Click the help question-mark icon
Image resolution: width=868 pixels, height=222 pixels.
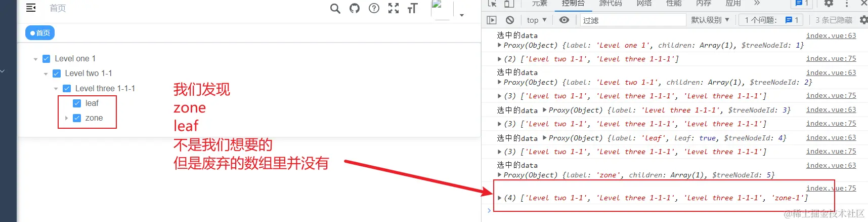[374, 8]
